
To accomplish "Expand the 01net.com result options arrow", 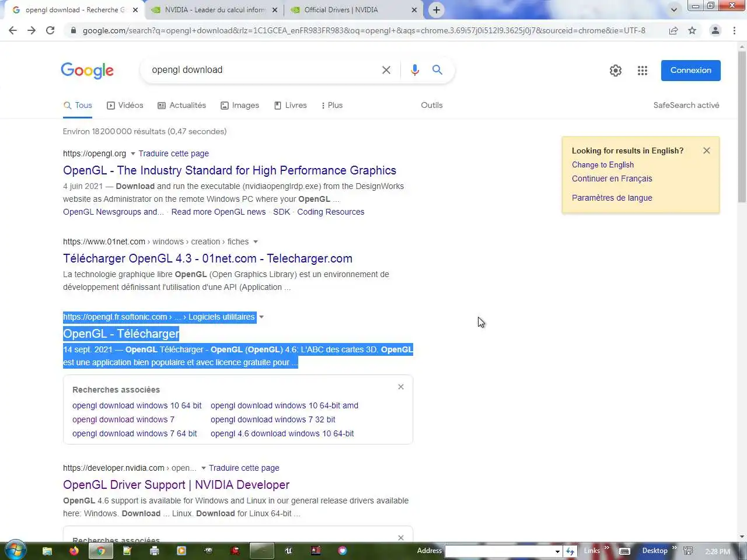I will 256,242.
